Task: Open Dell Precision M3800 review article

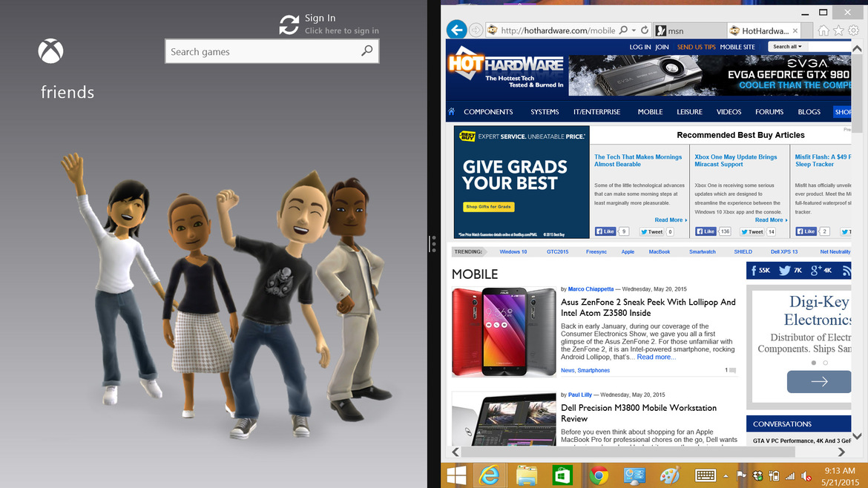Action: click(x=639, y=413)
